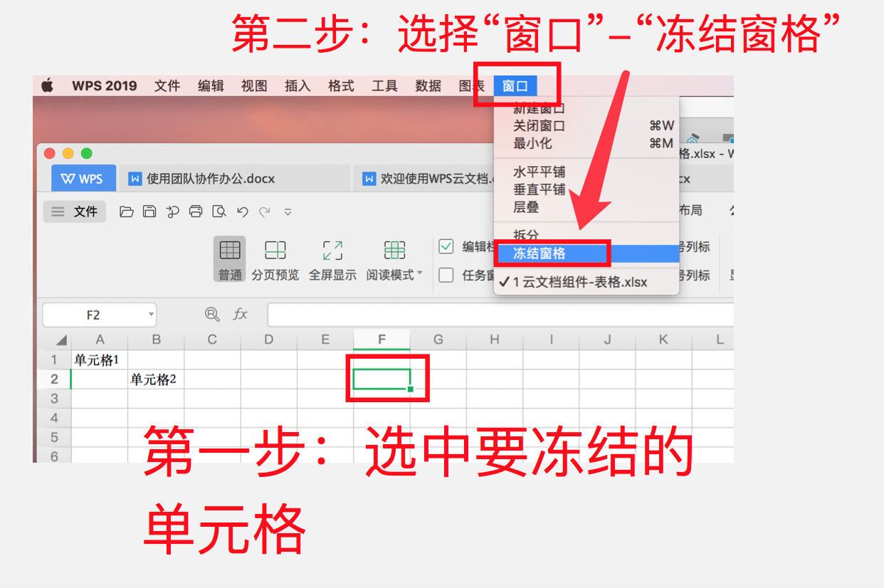Disable the 编辑栏 checkbox
The image size is (884, 588).
coord(445,246)
